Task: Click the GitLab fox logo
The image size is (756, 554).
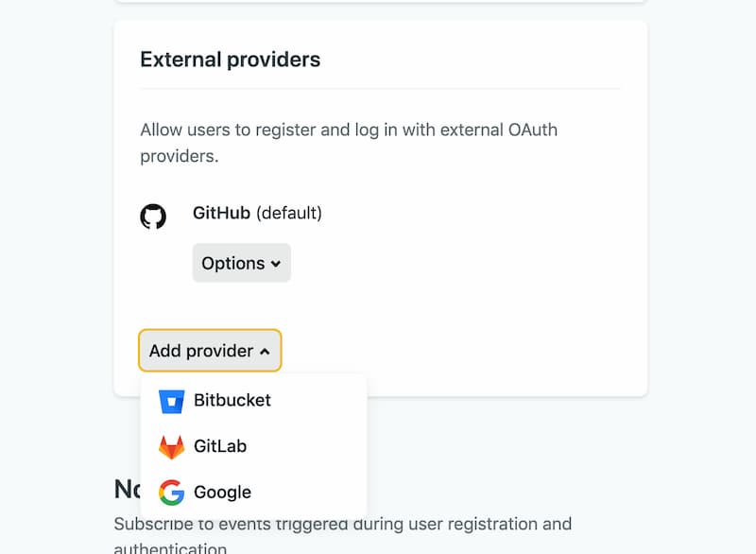Action: tap(171, 446)
